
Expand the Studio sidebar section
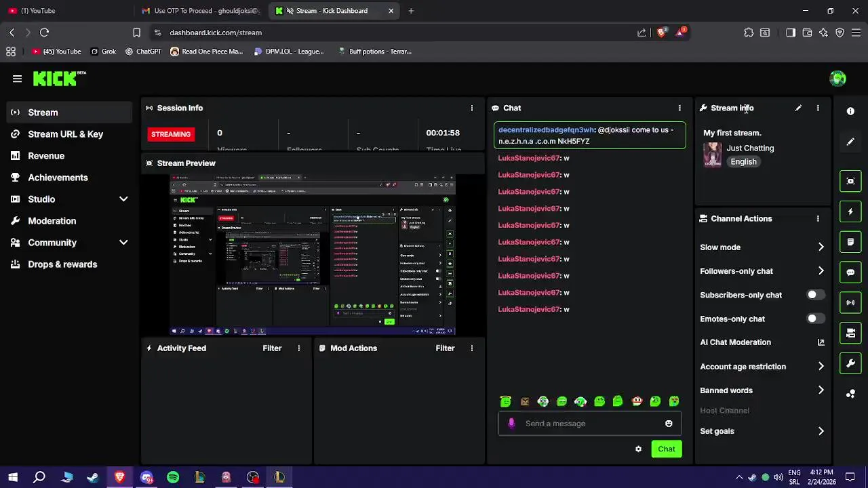[x=123, y=199]
